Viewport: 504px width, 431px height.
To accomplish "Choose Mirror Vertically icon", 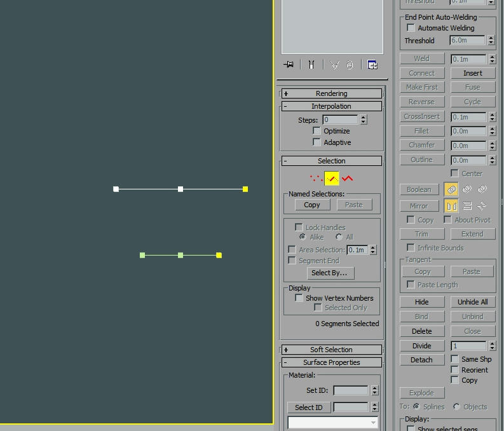I will point(467,206).
